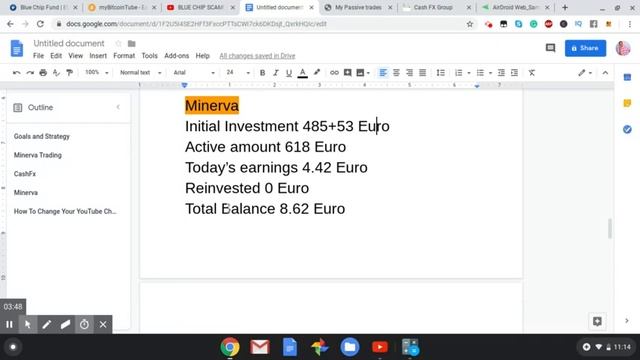Expand bulleted list style dropdown arrow
The image size is (640, 360).
point(490,73)
